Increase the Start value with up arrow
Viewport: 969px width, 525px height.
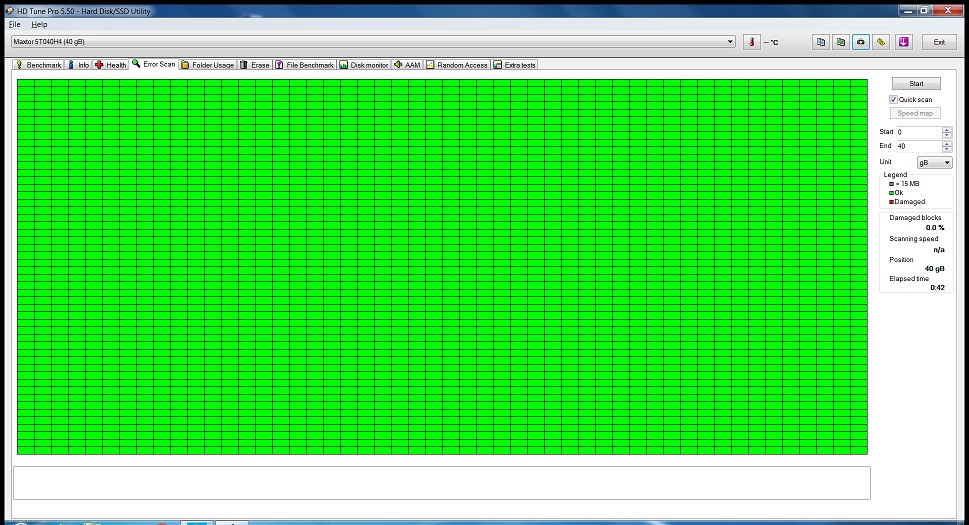coord(947,129)
